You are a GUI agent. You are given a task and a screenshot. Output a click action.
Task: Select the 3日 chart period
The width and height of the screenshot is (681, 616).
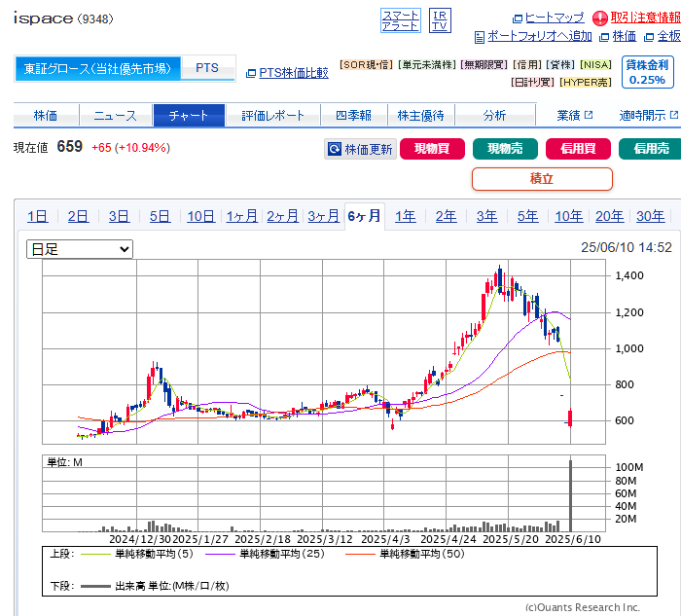point(119,216)
